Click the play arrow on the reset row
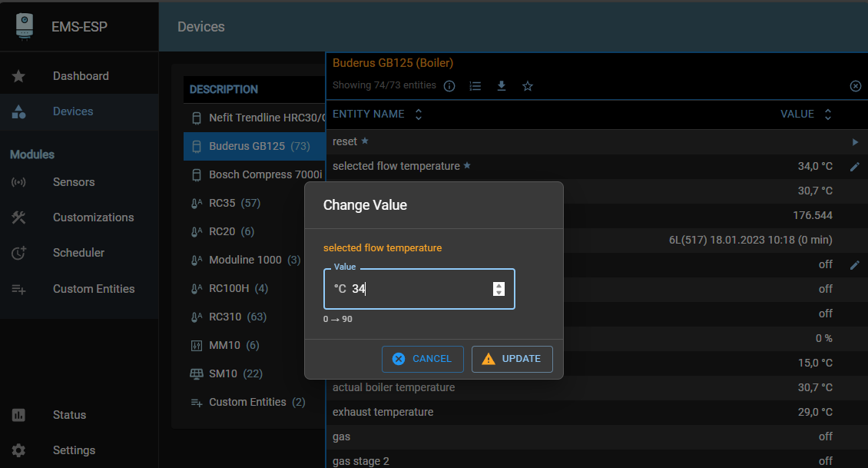868x468 pixels. tap(855, 142)
